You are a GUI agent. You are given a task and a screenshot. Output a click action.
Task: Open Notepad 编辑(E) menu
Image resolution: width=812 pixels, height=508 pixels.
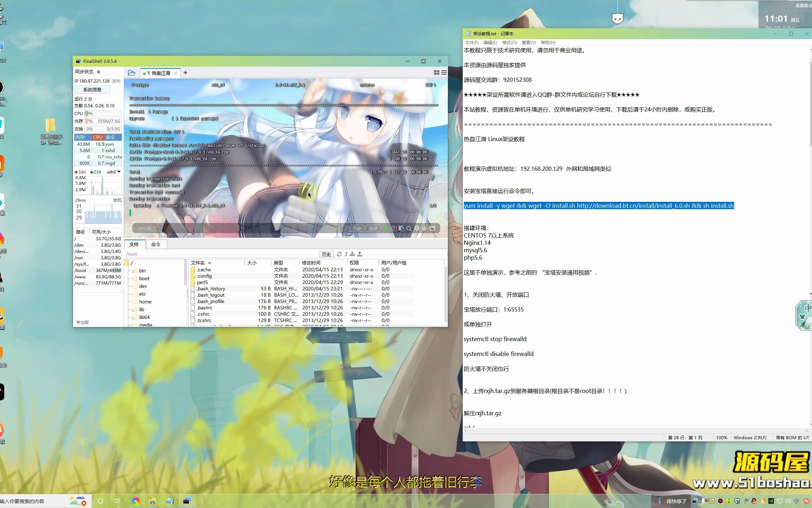[490, 42]
